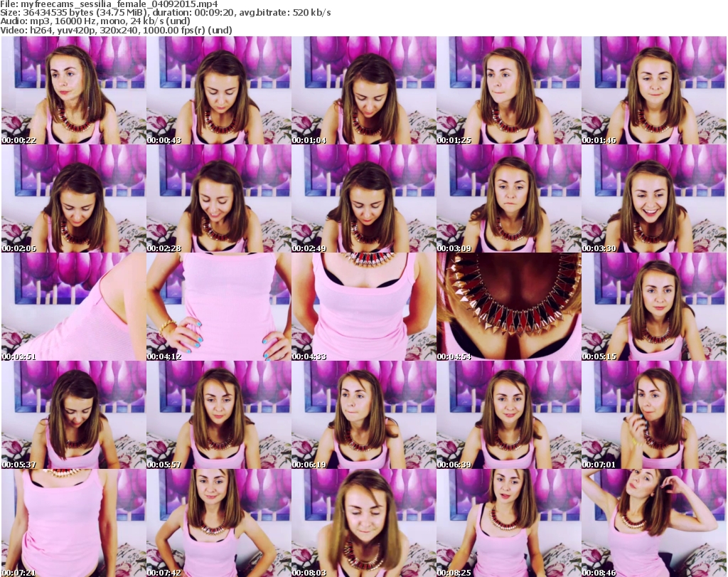Image resolution: width=728 pixels, height=577 pixels.
Task: Select the thumbnail stamped 00:07:42
Action: coord(219,523)
